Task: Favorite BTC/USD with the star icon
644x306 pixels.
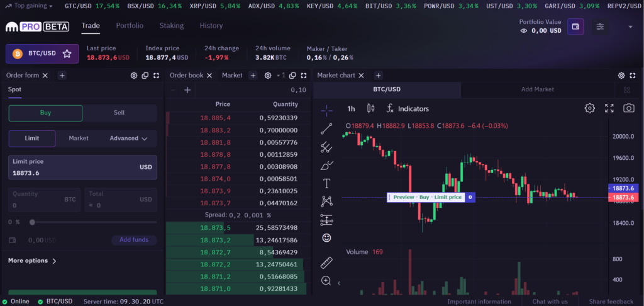Action: [x=67, y=54]
